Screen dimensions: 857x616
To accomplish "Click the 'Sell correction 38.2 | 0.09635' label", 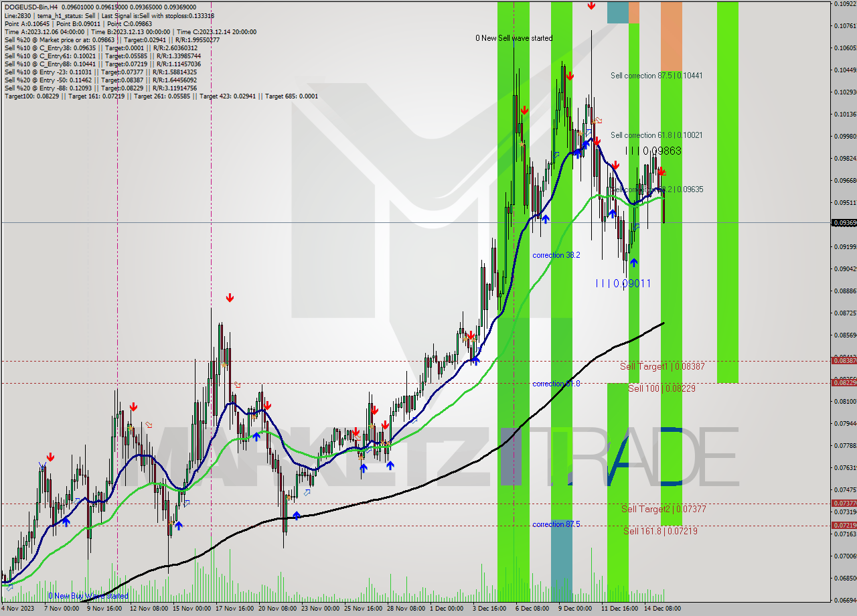I will point(656,189).
